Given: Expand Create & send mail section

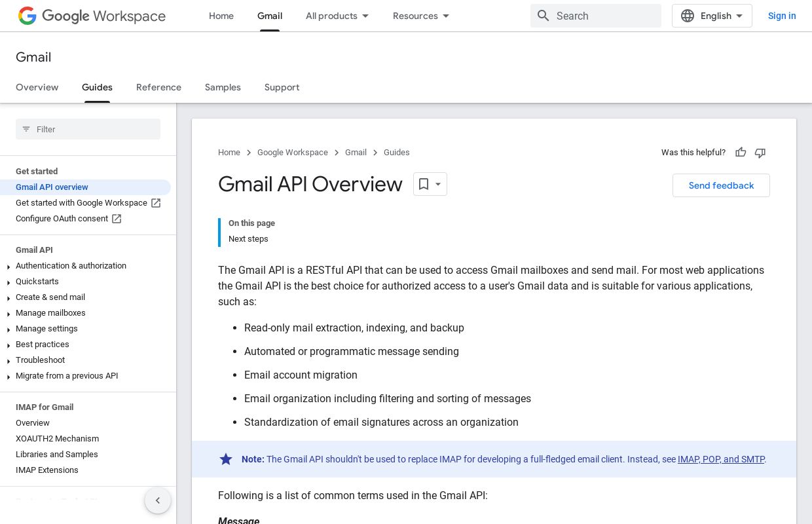Looking at the screenshot, I should pyautogui.click(x=9, y=299).
